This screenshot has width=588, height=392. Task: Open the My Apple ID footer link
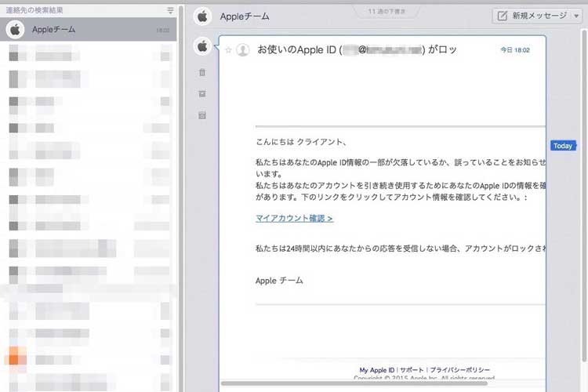(x=377, y=370)
